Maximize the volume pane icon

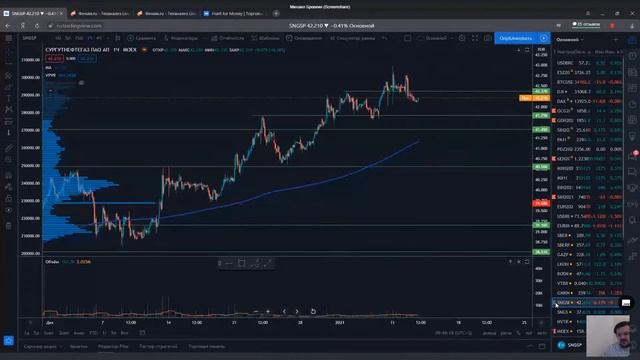tap(527, 262)
